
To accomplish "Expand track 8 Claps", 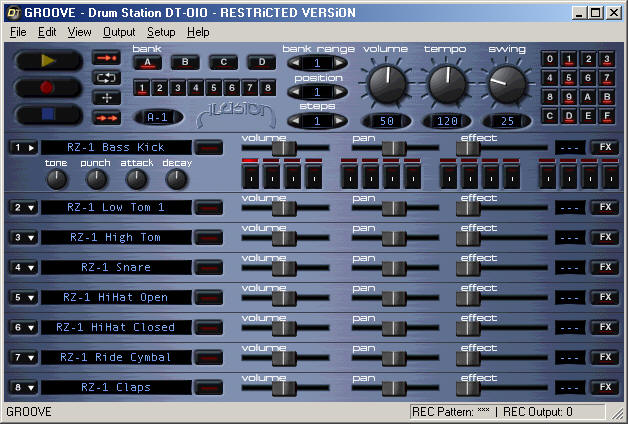I will pyautogui.click(x=24, y=388).
